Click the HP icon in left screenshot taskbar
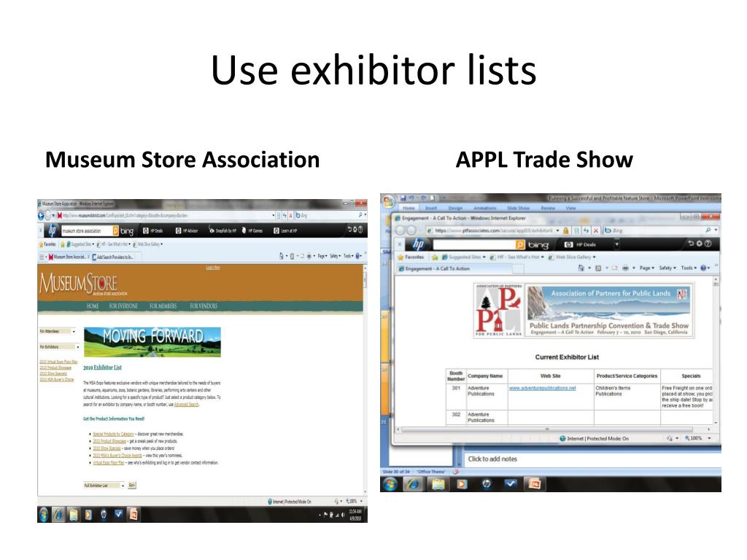747x560 pixels. point(104,515)
